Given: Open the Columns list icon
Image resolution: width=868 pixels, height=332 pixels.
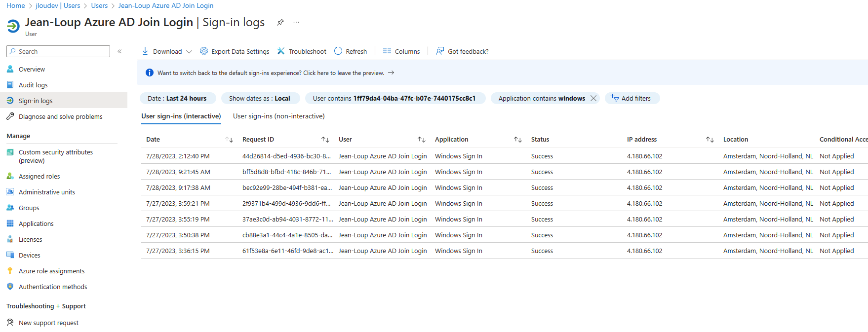Looking at the screenshot, I should (387, 51).
